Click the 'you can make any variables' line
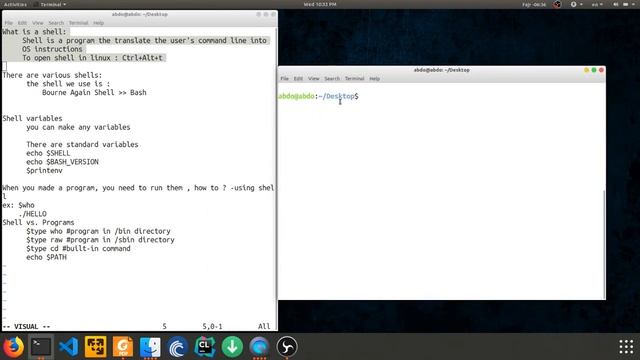Screen dimensions: 640x360 78,127
